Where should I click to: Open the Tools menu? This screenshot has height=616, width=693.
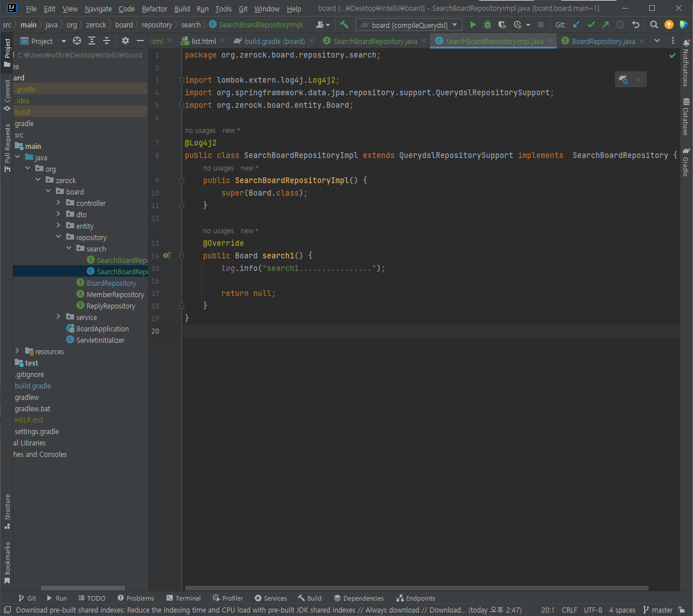point(224,9)
